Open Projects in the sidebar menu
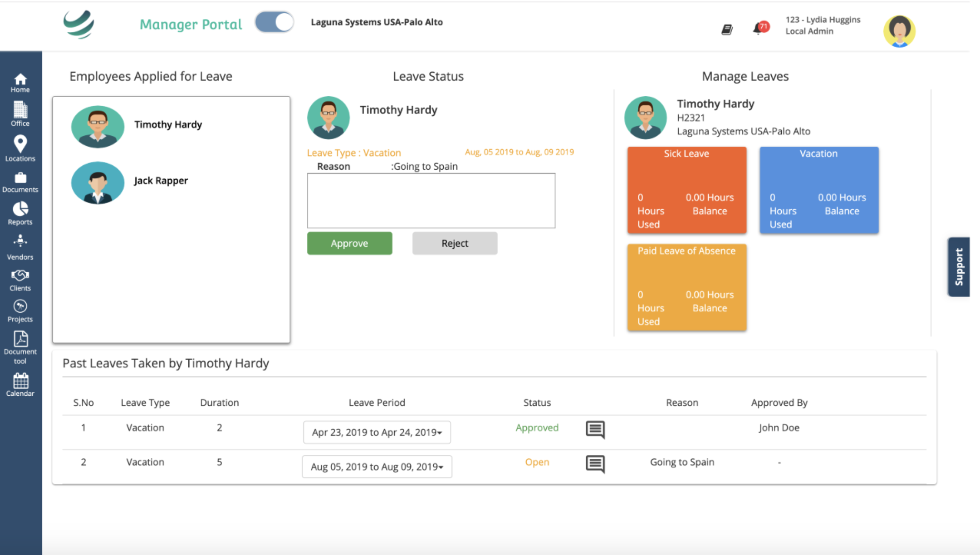This screenshot has height=555, width=980. (20, 311)
